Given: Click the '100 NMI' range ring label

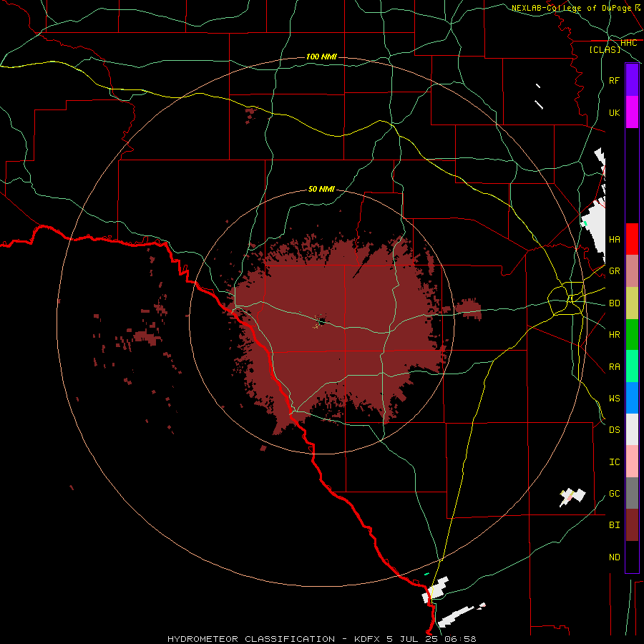Looking at the screenshot, I should pyautogui.click(x=321, y=57).
